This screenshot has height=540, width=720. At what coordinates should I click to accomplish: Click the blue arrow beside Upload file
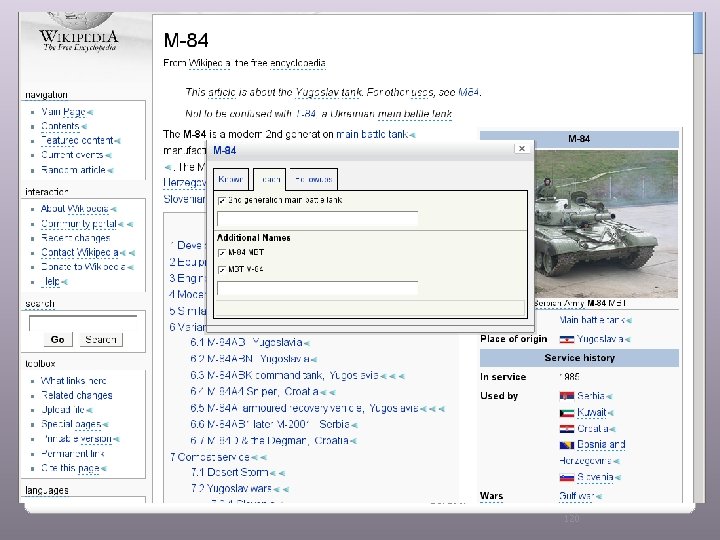[x=89, y=410]
